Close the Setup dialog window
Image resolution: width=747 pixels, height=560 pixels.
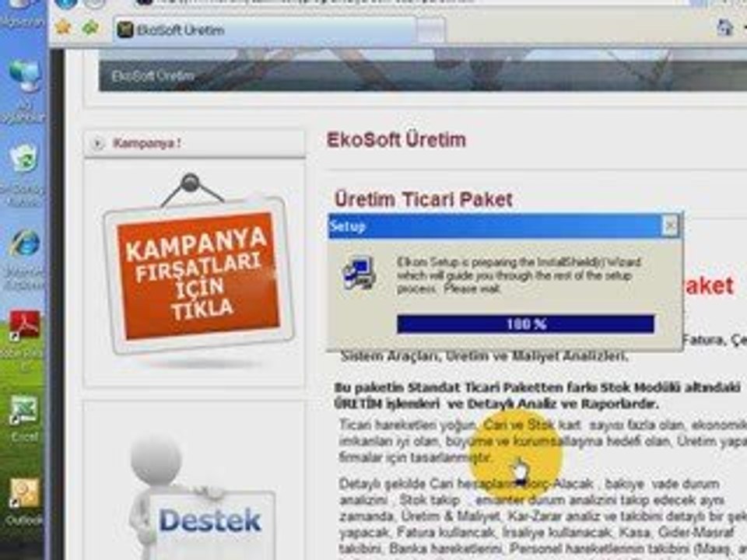pyautogui.click(x=670, y=226)
